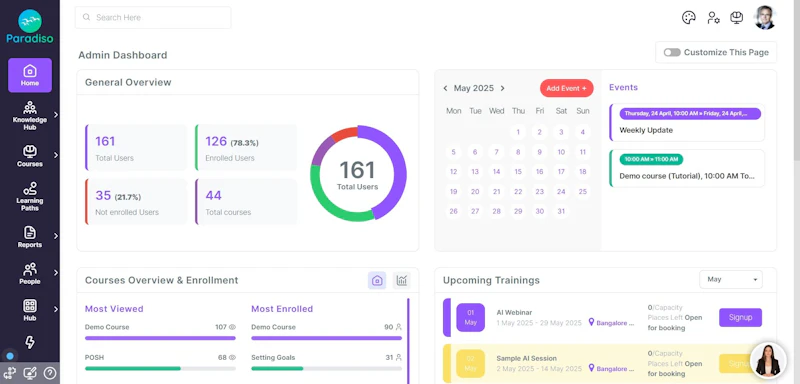
Task: Expand Knowledge Hub submenu arrow
Action: pyautogui.click(x=56, y=115)
